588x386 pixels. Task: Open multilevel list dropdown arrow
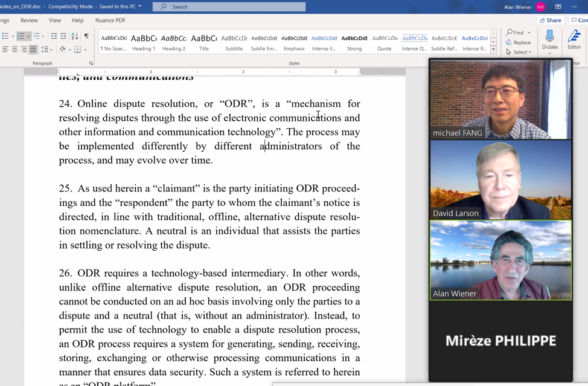click(43, 36)
